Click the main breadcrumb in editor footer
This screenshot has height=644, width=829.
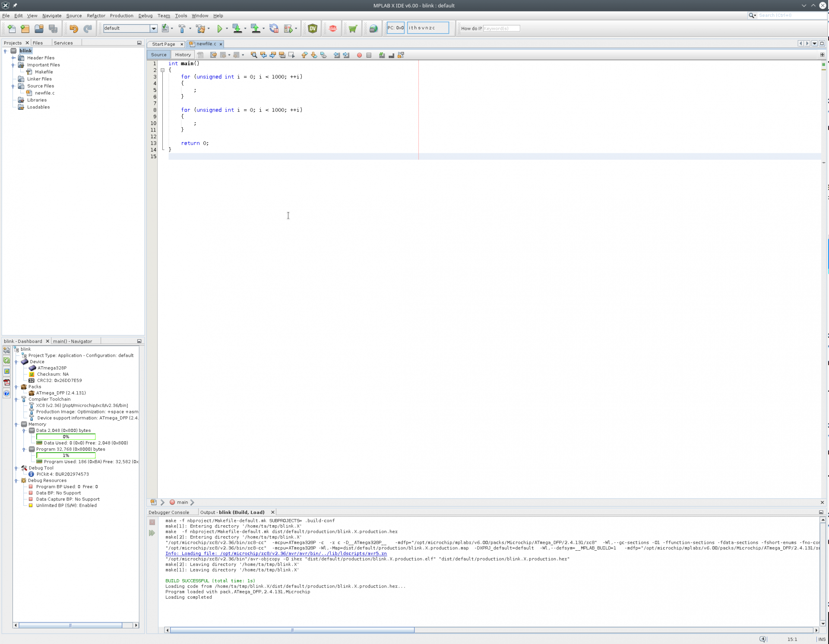pyautogui.click(x=182, y=502)
